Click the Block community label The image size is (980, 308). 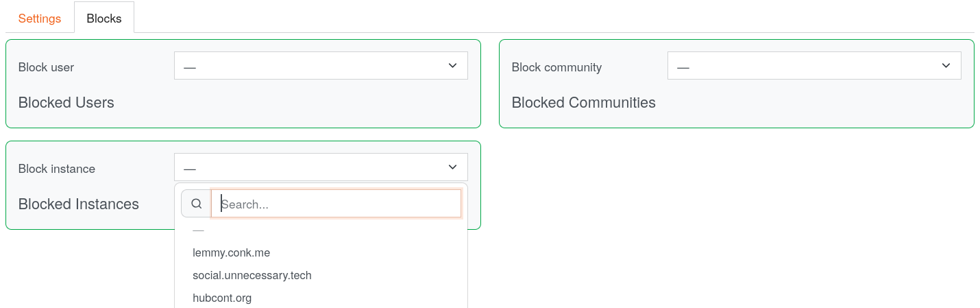[556, 67]
